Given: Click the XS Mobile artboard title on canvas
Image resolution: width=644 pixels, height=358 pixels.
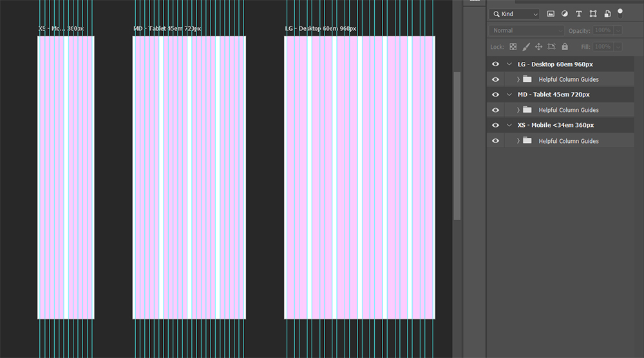Looking at the screenshot, I should [61, 29].
